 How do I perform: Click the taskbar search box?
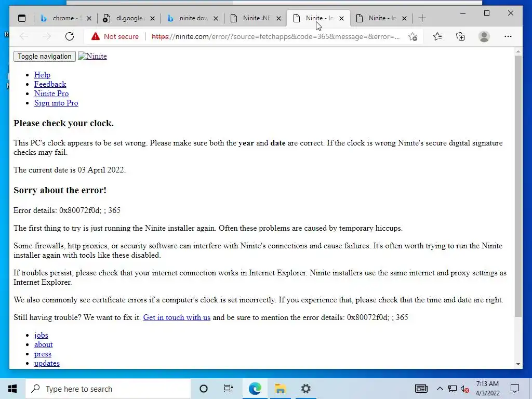(108, 389)
